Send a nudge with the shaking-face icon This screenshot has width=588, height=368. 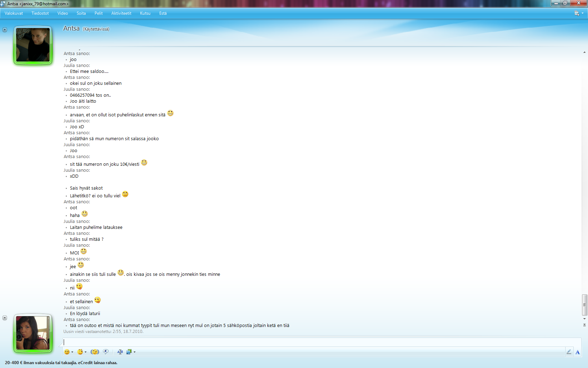click(94, 352)
